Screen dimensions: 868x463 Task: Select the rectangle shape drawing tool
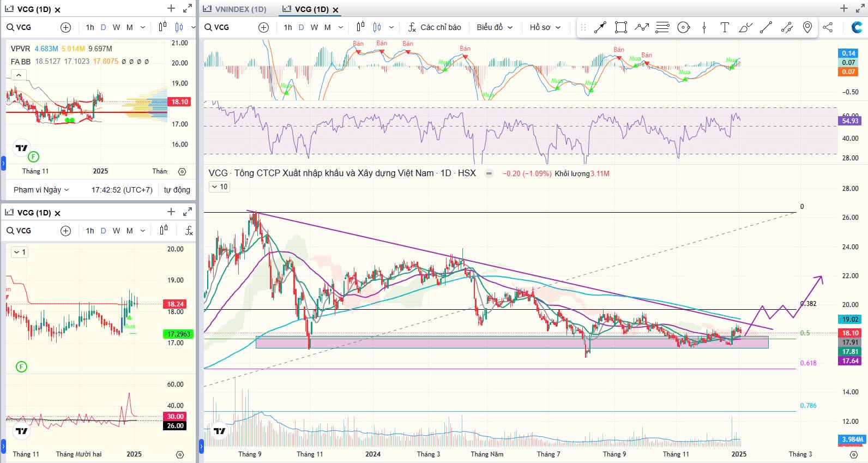tap(620, 27)
